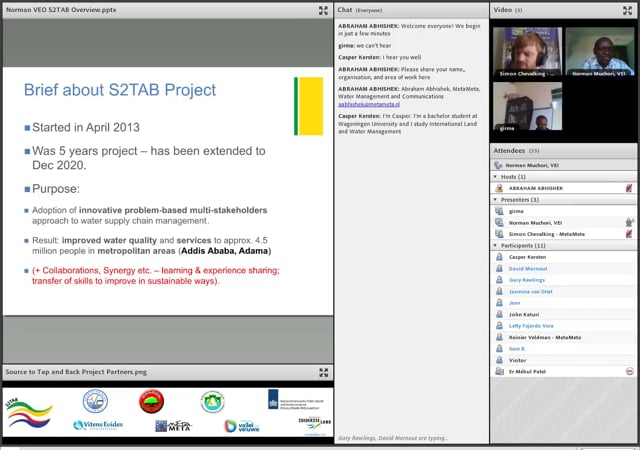The image size is (640, 450).
Task: Select presenter girma in attendees list
Action: tap(563, 211)
